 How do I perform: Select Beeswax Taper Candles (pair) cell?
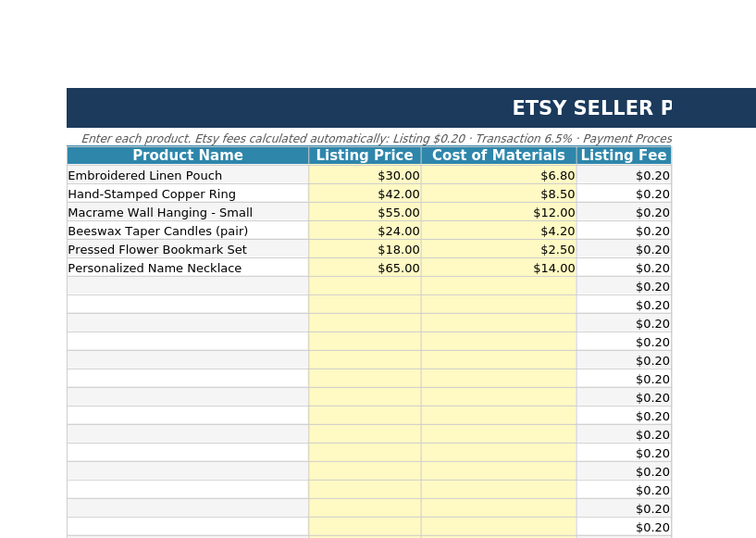(x=188, y=231)
